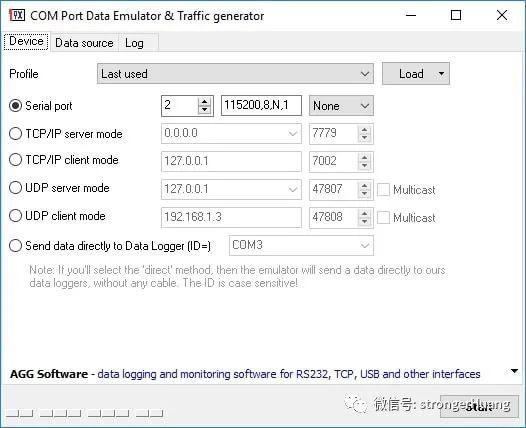Increase the TCP/IP client port 7002
Image resolution: width=526 pixels, height=428 pixels.
click(x=364, y=158)
